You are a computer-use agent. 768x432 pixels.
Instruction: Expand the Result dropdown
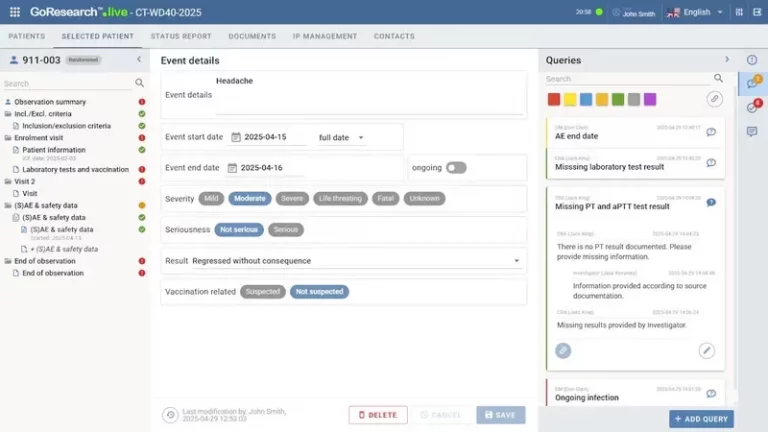pos(516,261)
